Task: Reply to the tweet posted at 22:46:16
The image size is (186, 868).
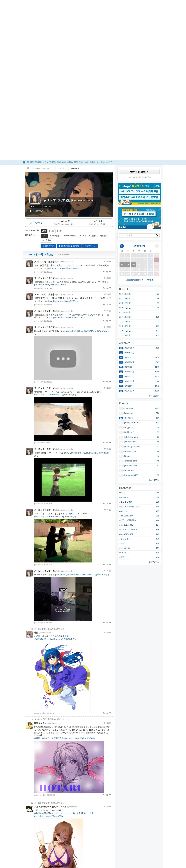Action: coord(104,304)
